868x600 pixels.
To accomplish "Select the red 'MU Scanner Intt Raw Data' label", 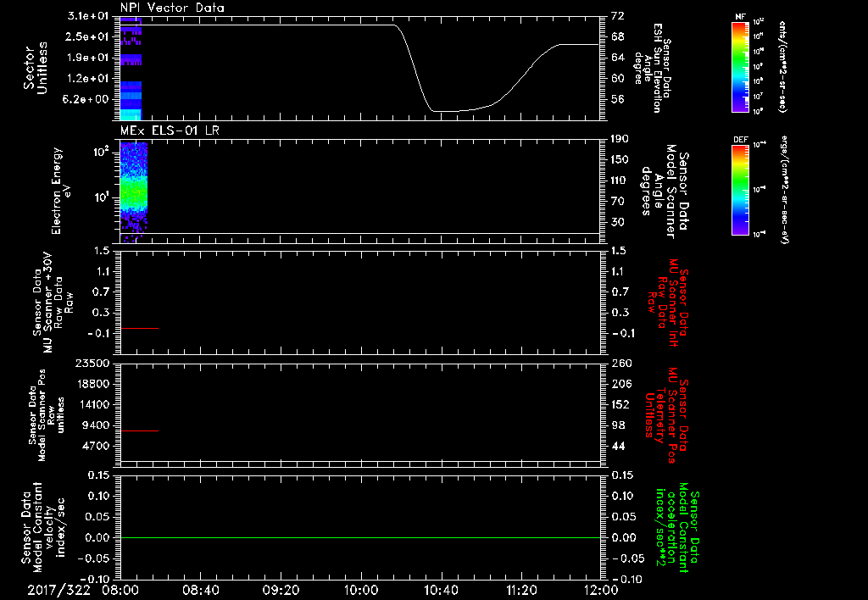I will click(x=666, y=303).
